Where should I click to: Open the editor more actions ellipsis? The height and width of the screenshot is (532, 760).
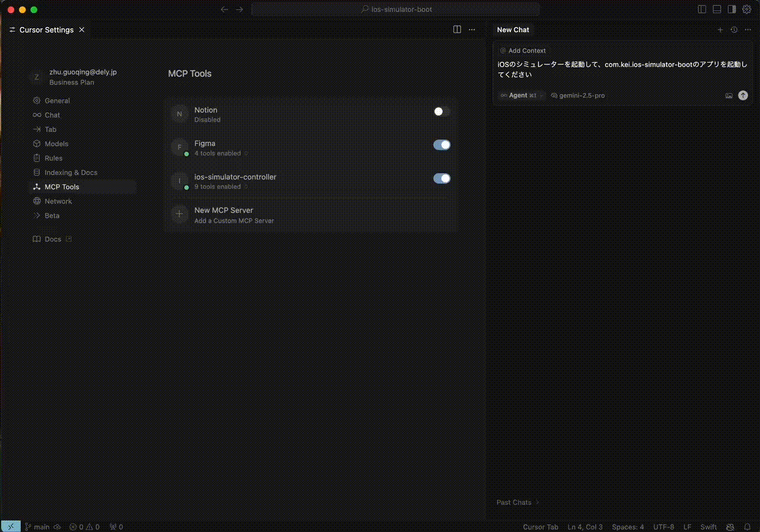pyautogui.click(x=472, y=29)
